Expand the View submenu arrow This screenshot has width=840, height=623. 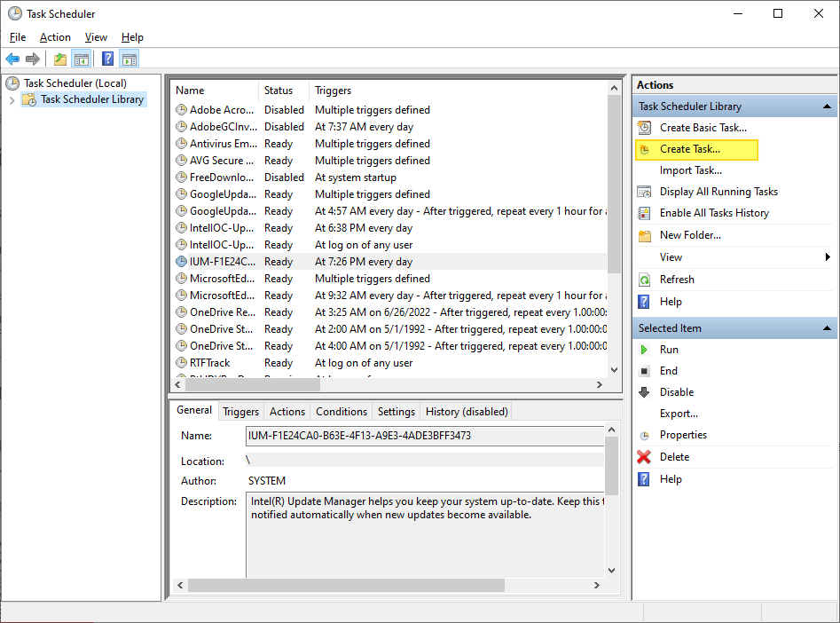(828, 256)
